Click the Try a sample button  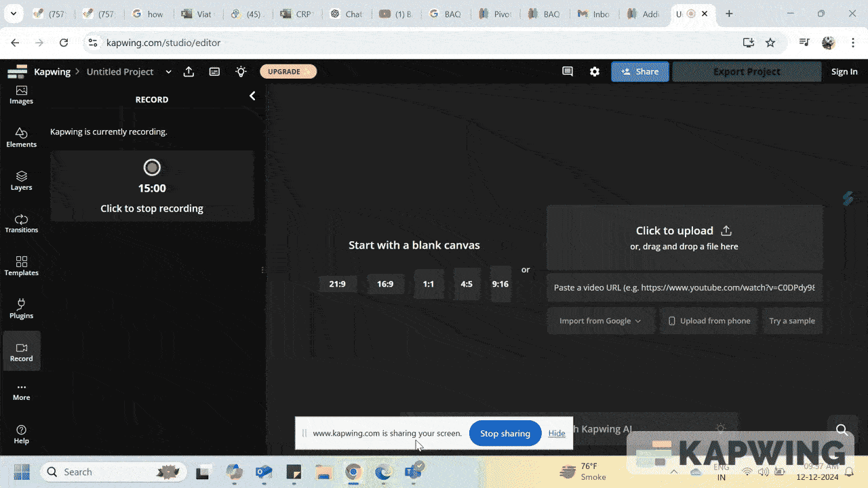tap(792, 321)
